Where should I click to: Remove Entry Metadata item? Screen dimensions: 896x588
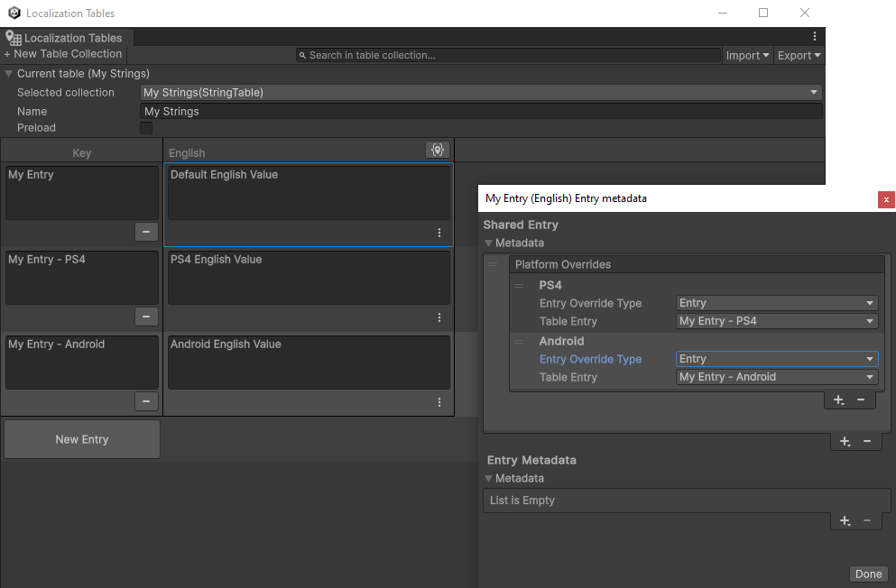tap(867, 520)
